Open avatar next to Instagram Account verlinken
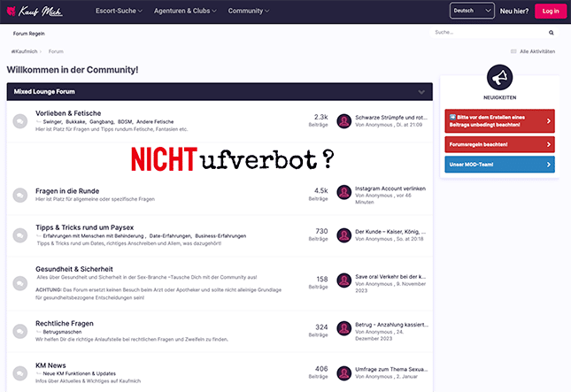Image resolution: width=571 pixels, height=392 pixels. [343, 192]
